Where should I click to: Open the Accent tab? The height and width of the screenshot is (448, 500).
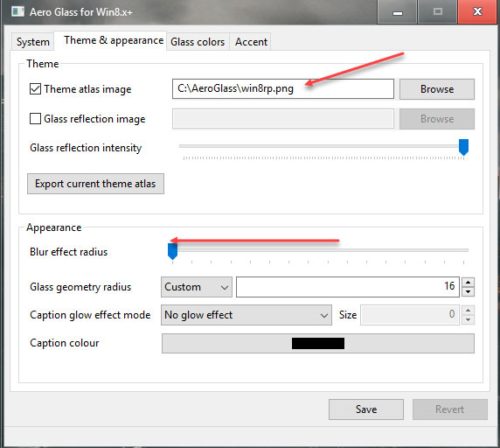pyautogui.click(x=251, y=42)
